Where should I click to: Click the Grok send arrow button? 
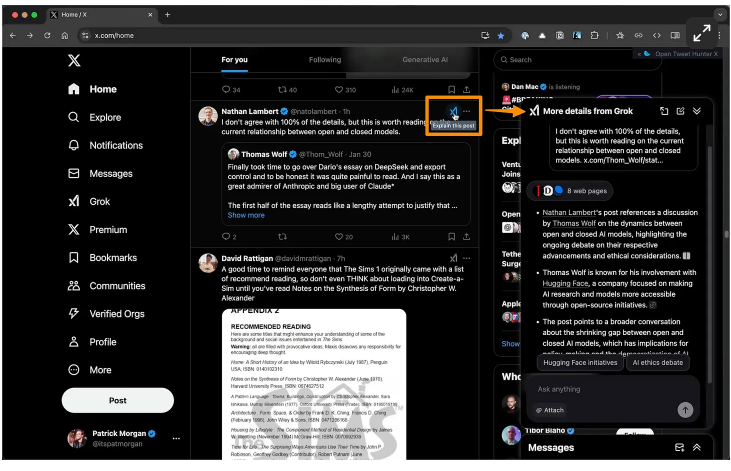coord(685,410)
